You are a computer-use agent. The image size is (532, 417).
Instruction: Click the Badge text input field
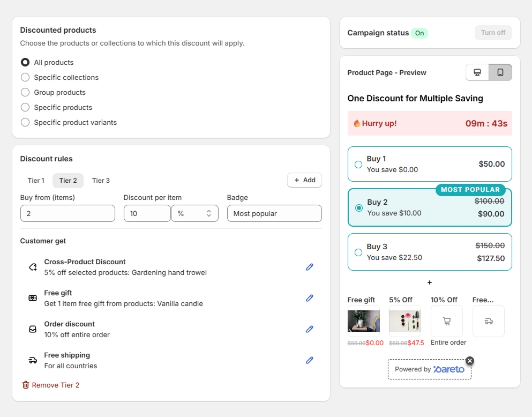(x=274, y=213)
